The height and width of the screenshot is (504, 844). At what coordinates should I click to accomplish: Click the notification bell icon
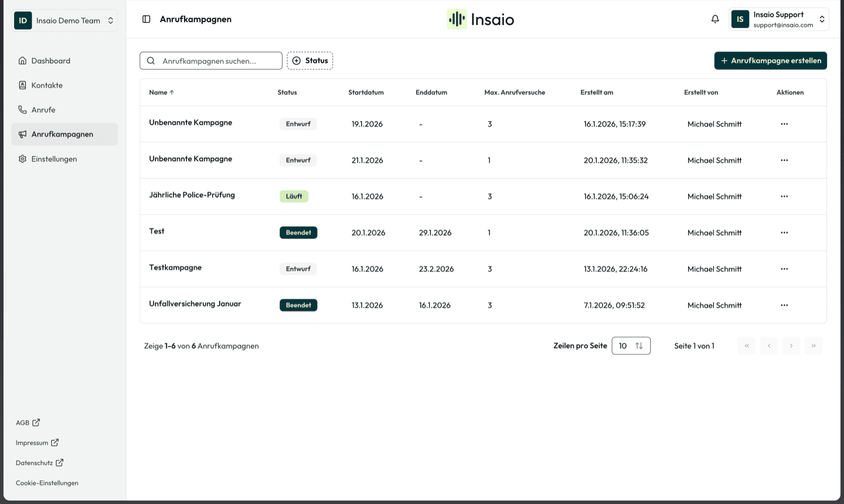point(715,19)
